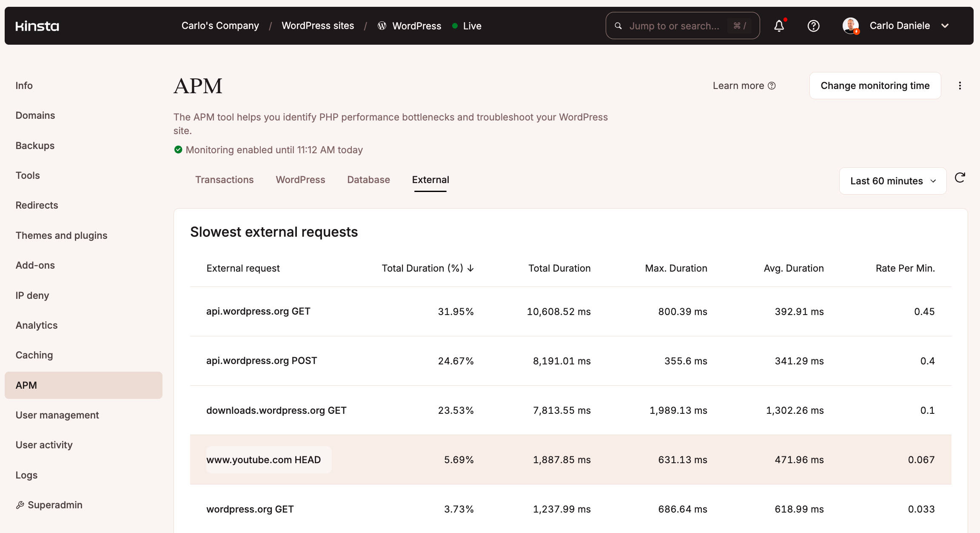Open the notifications bell
This screenshot has width=980, height=533.
(x=779, y=26)
